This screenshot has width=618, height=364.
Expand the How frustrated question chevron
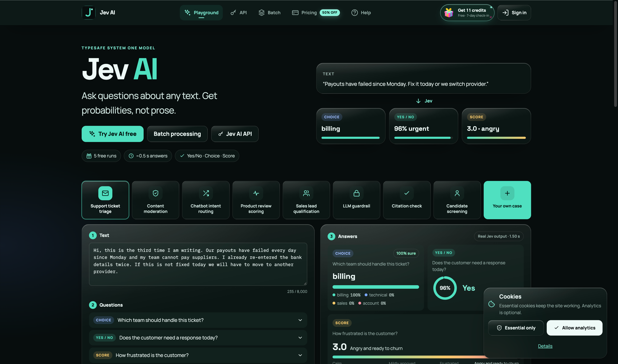pyautogui.click(x=300, y=355)
